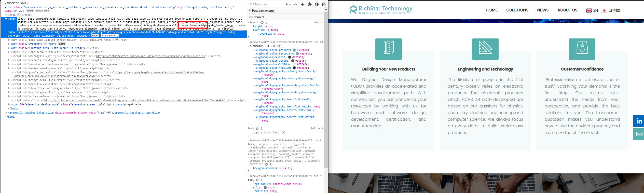Expand the overflow shorthand property arrow
Screen dimensions: 644x193
pyautogui.click(x=269, y=30)
